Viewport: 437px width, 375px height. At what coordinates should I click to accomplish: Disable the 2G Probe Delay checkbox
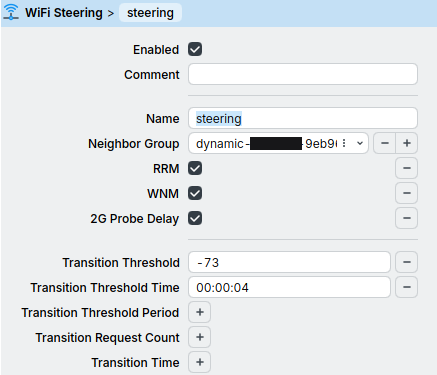[x=195, y=219]
